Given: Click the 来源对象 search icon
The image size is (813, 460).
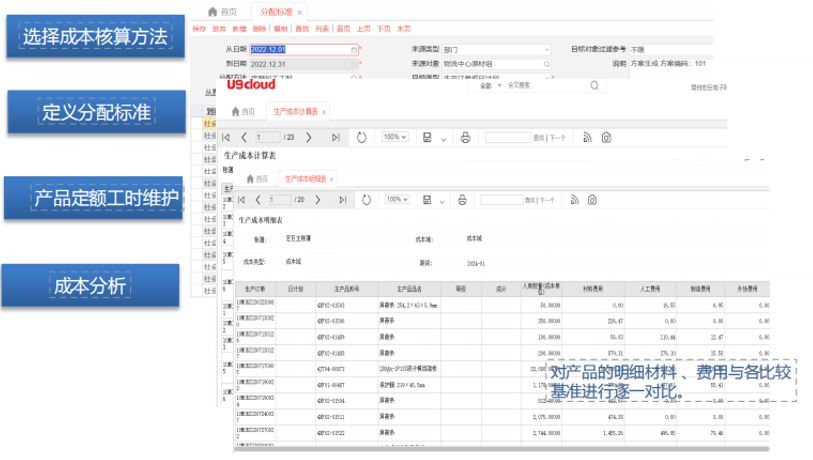Looking at the screenshot, I should (547, 63).
